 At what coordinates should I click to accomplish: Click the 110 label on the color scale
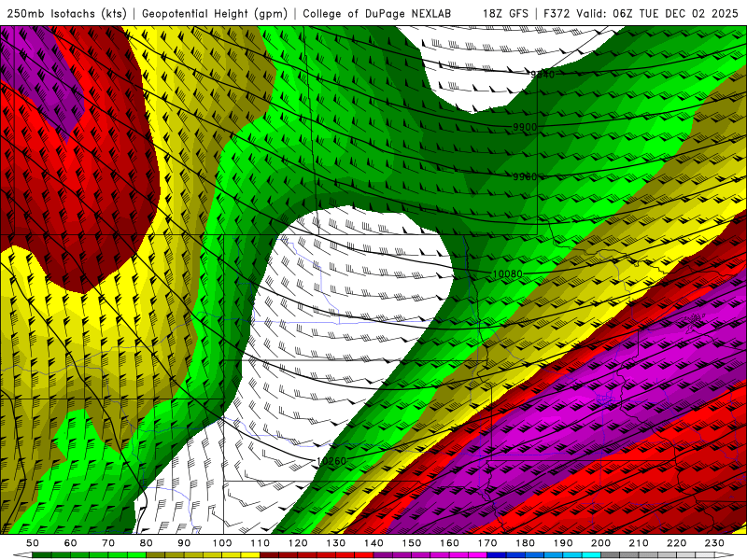point(261,543)
